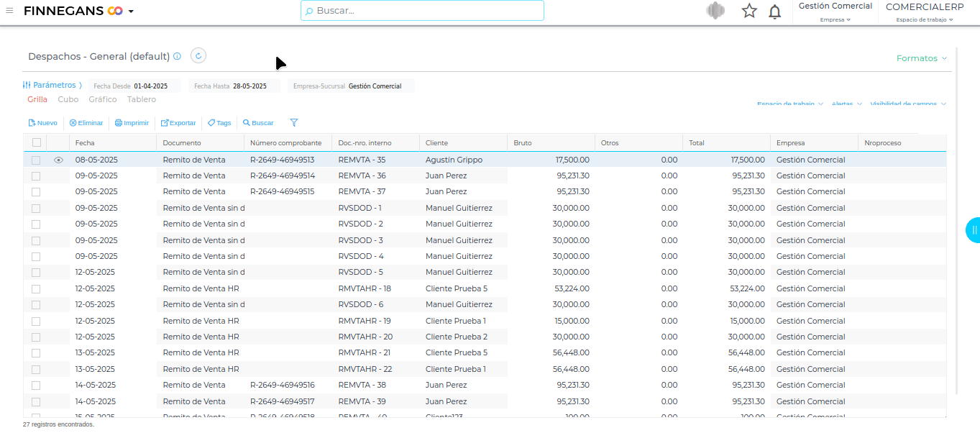Click the info icon next to Despachos title
This screenshot has height=433, width=980.
point(177,56)
